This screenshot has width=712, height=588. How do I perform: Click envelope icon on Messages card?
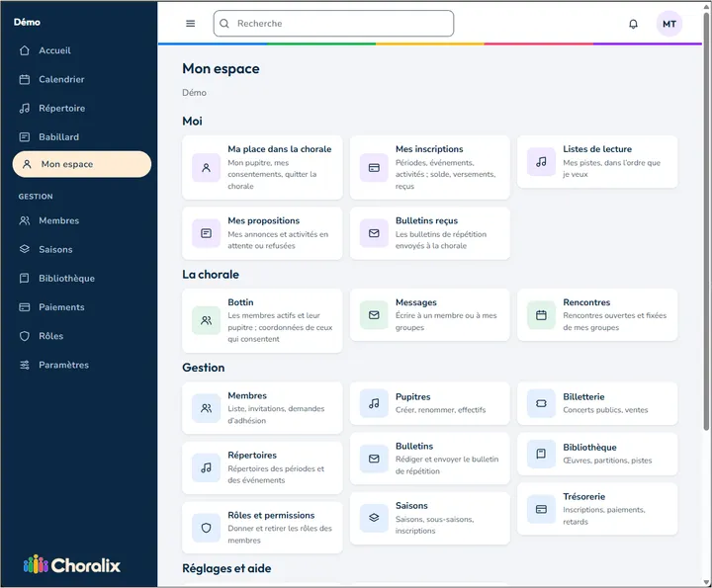[374, 315]
